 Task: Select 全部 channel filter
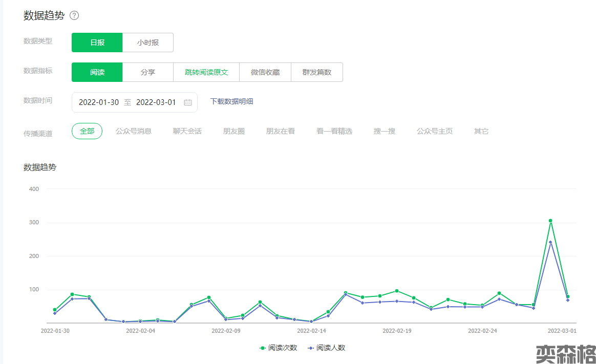[x=87, y=131]
